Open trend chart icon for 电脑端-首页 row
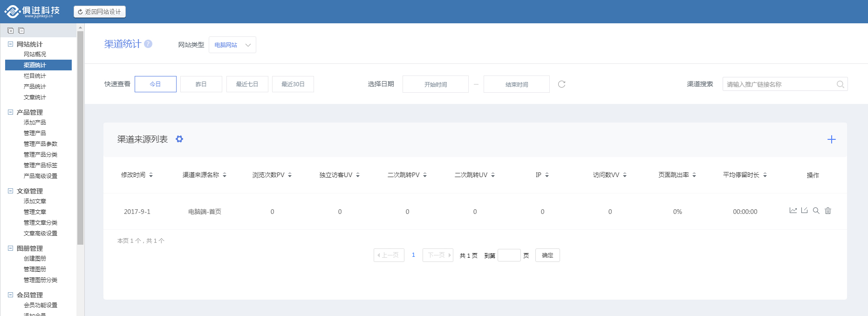868x316 pixels. pos(793,211)
